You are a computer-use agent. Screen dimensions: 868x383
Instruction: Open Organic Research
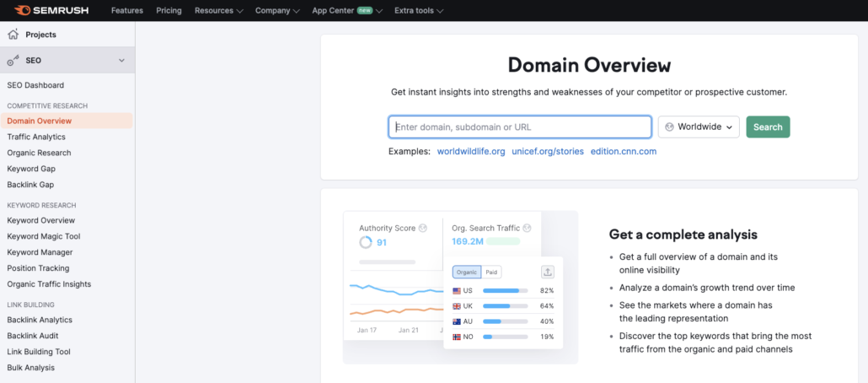pos(39,153)
